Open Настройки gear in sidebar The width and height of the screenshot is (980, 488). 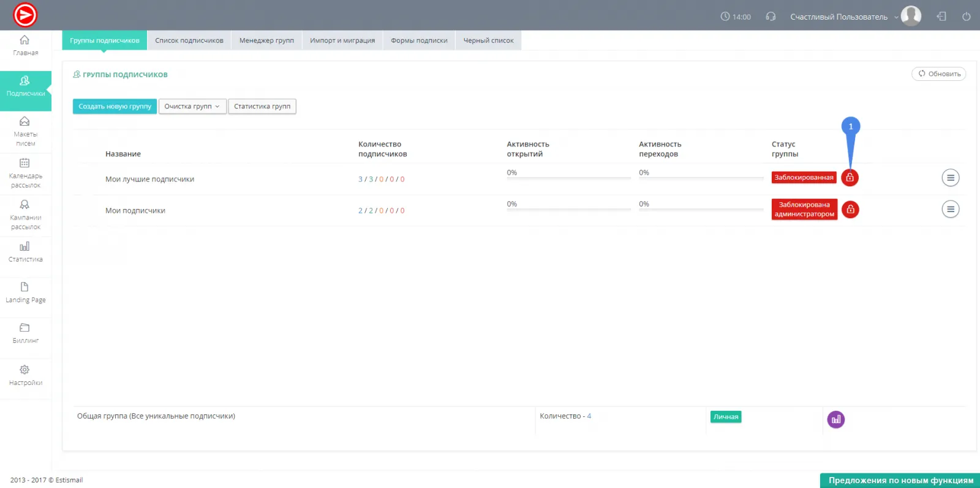(x=25, y=375)
